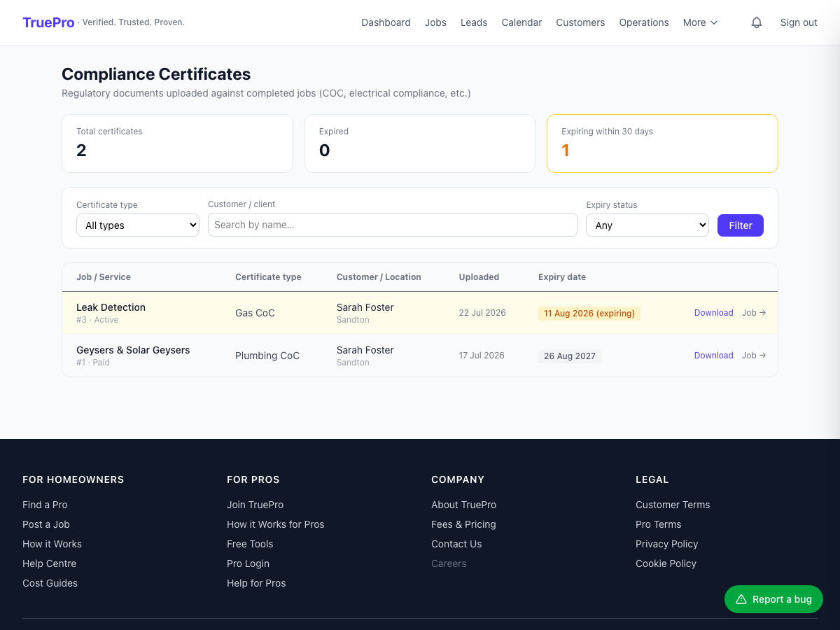Click the 'Certificate type' column header
The width and height of the screenshot is (840, 630).
click(268, 277)
